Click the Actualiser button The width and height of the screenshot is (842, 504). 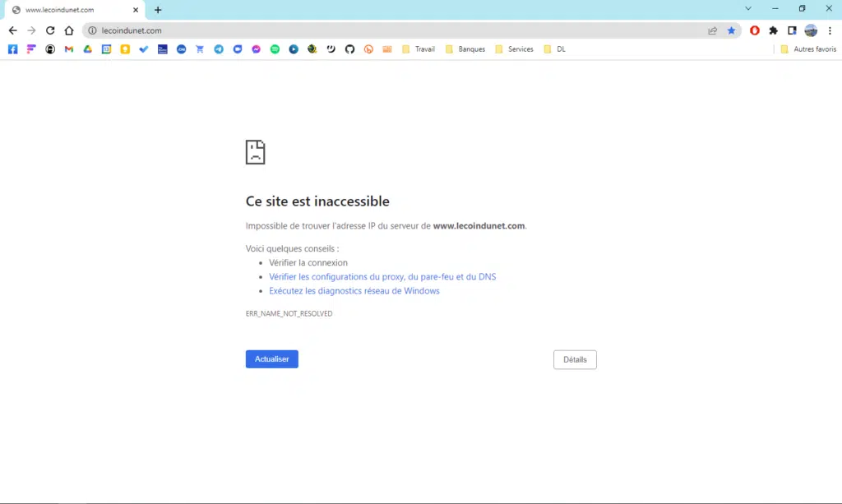click(x=271, y=359)
